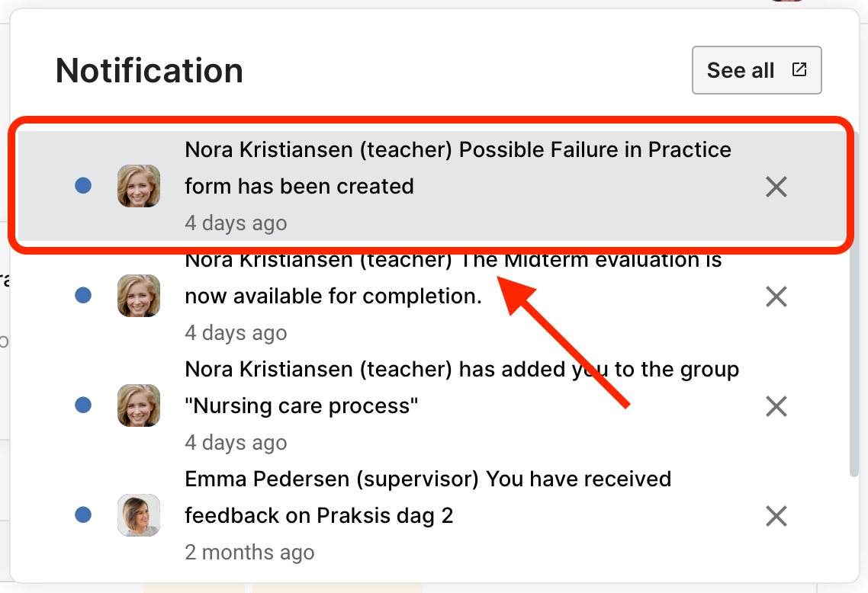The width and height of the screenshot is (868, 593).
Task: Open all notifications with See all
Action: point(740,71)
